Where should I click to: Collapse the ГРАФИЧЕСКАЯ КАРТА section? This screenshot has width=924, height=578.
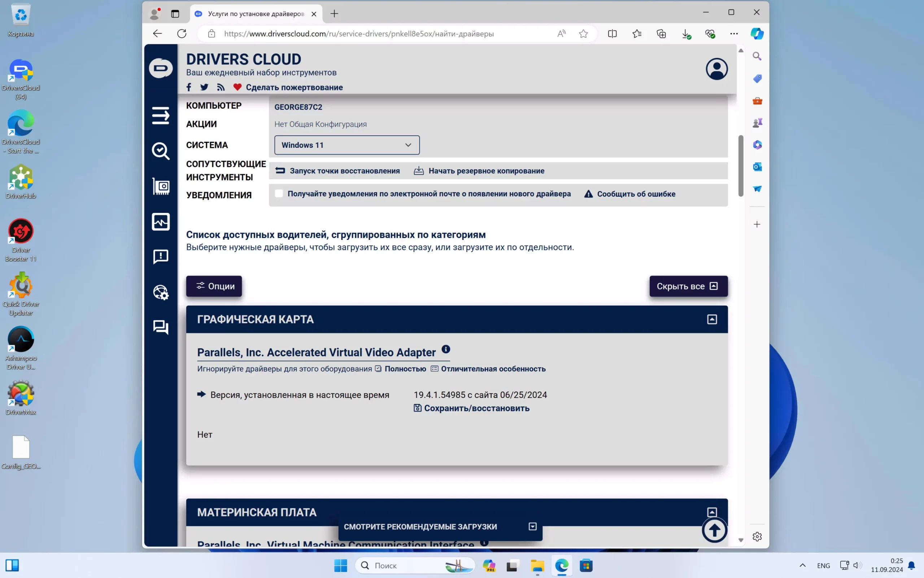[712, 319]
